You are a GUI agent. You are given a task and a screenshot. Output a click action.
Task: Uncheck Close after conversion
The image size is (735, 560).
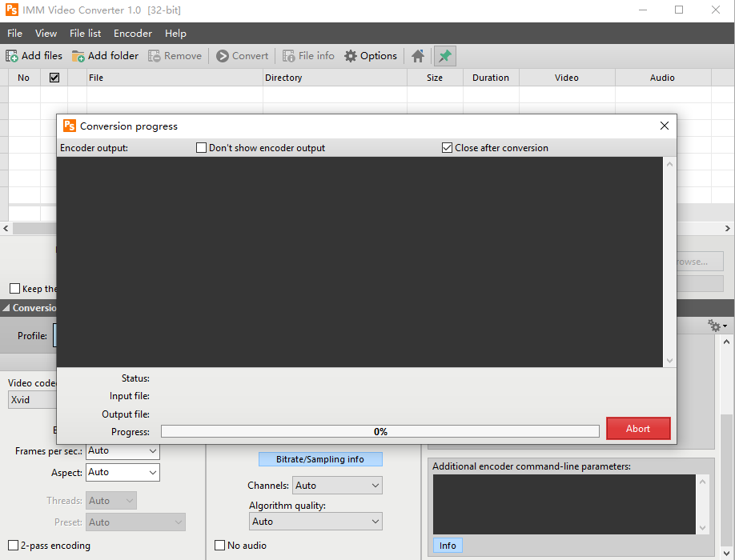(447, 147)
